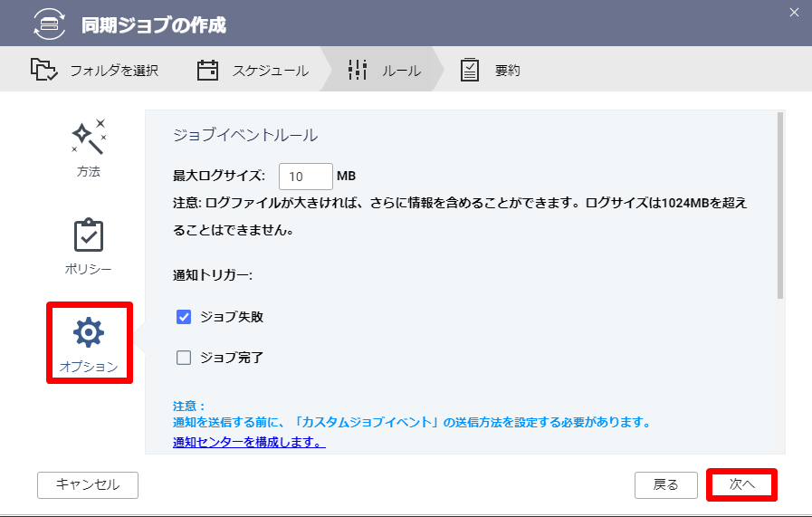Click the MB unit label
Image resolution: width=812 pixels, height=517 pixels.
346,177
